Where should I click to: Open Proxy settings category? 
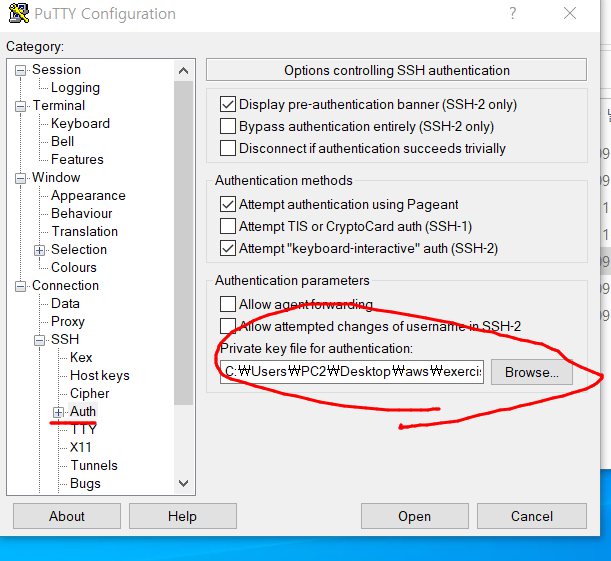pyautogui.click(x=68, y=321)
